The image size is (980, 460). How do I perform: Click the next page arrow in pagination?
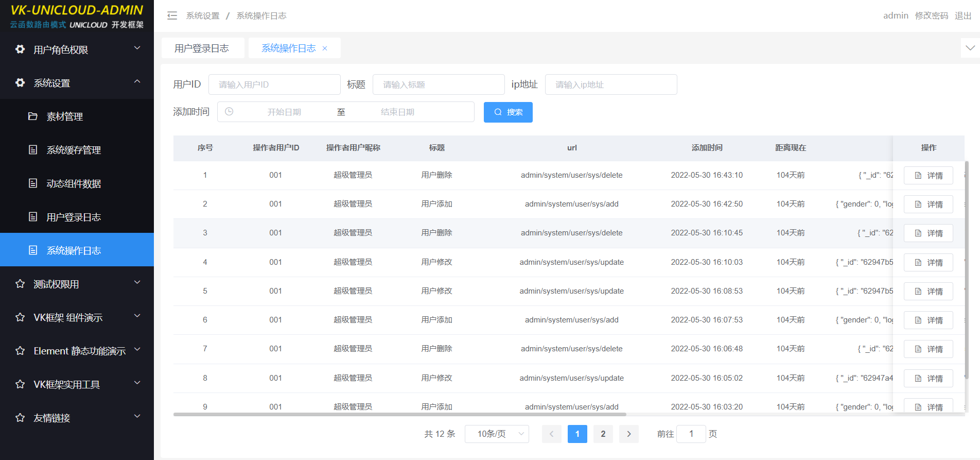(x=629, y=434)
